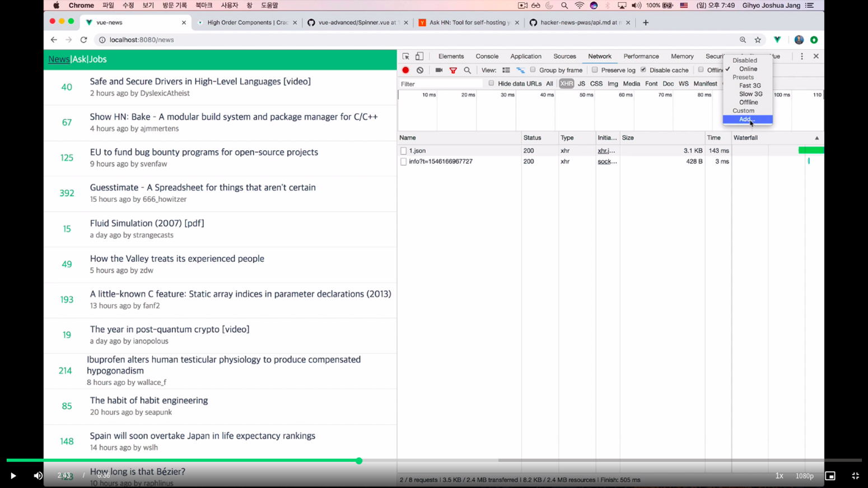
Task: Click the inspect element picker icon
Action: click(x=406, y=57)
